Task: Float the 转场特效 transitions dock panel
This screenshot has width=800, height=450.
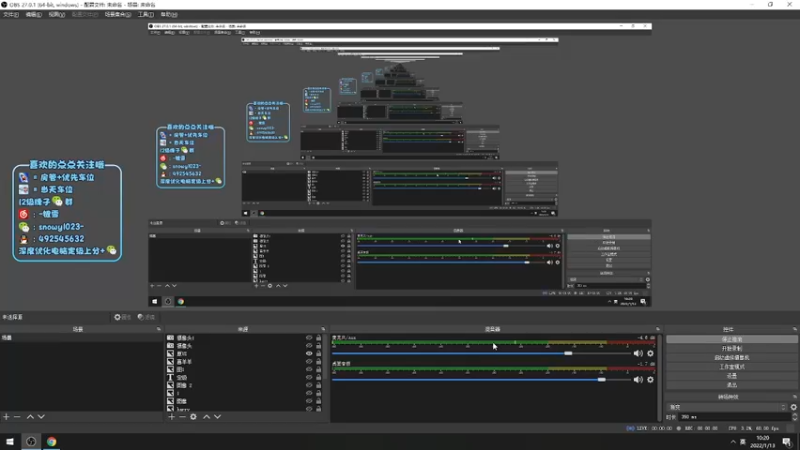Action: pyautogui.click(x=794, y=396)
